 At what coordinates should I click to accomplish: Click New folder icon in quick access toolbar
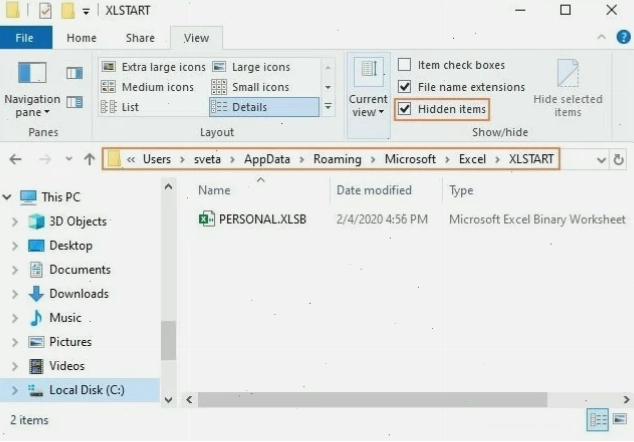click(x=68, y=11)
